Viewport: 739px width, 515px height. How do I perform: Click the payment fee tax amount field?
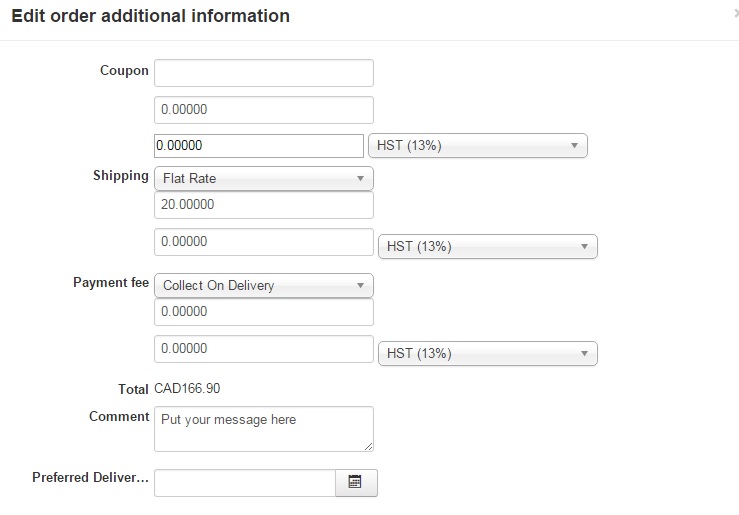tap(264, 349)
